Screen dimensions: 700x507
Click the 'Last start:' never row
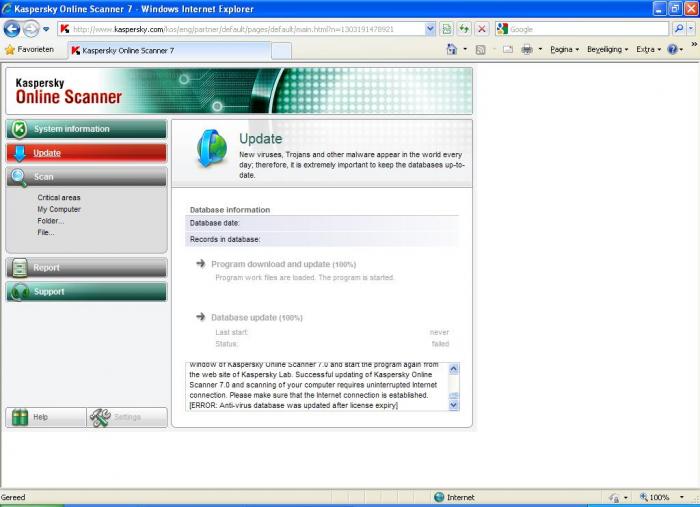coord(332,332)
